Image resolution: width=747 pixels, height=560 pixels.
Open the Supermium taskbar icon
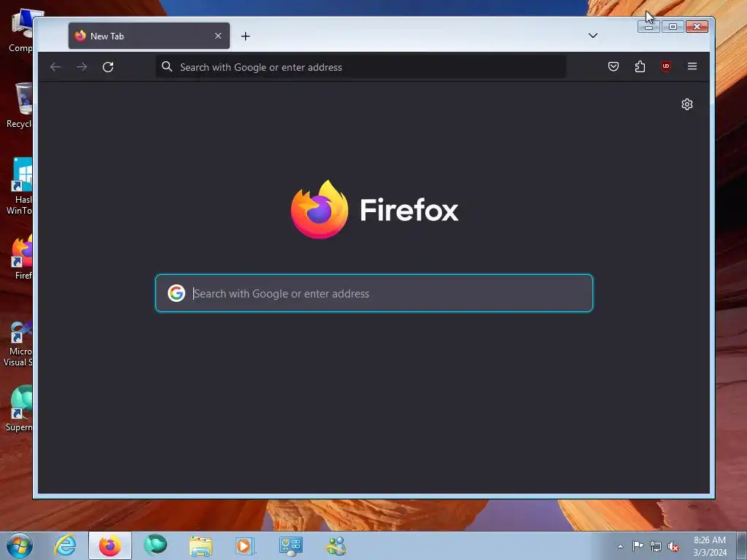155,545
